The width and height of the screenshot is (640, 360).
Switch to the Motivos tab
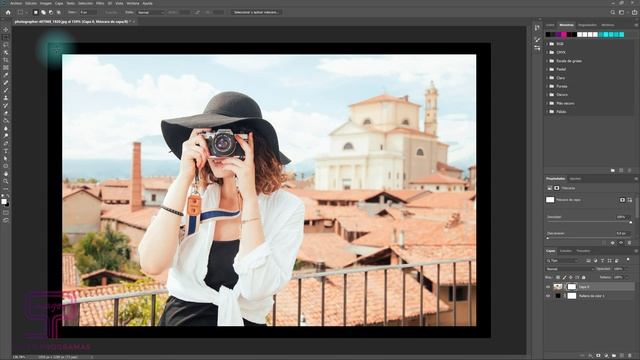click(x=608, y=25)
